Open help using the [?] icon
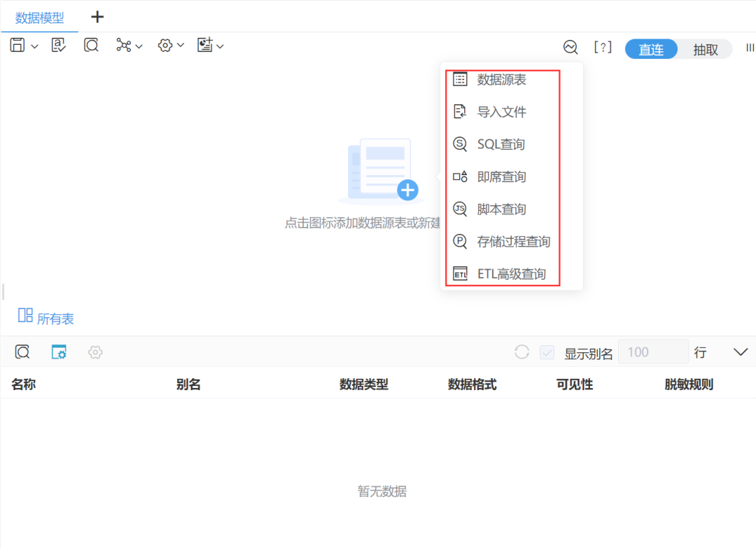The width and height of the screenshot is (756, 549). point(603,47)
